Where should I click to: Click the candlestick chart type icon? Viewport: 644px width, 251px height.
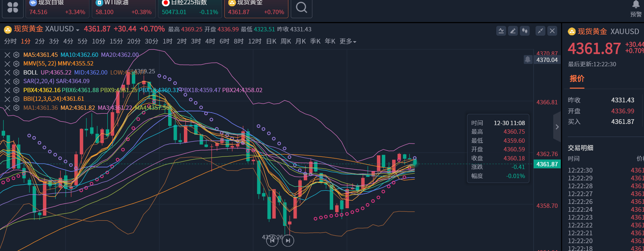(x=525, y=31)
